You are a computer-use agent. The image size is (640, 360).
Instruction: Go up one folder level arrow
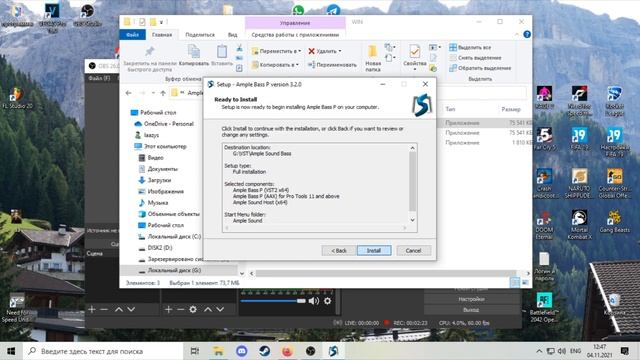tap(163, 93)
